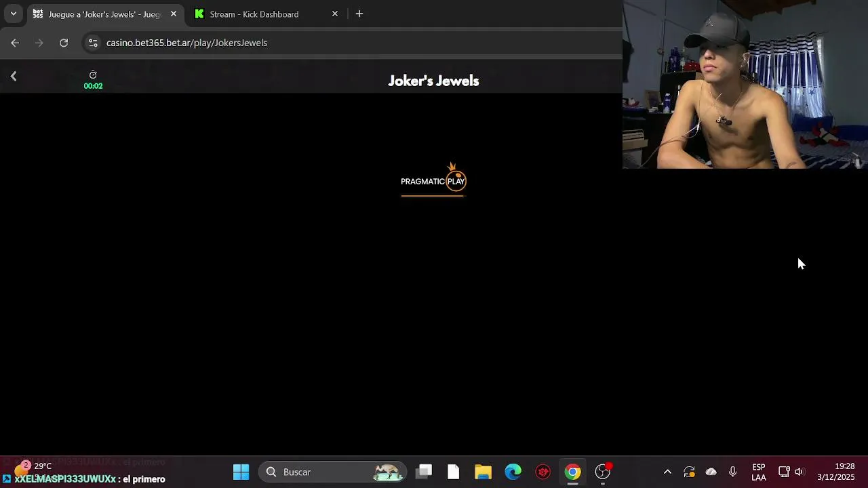Change the ESP LAA input language
Viewport: 868px width, 488px height.
759,472
